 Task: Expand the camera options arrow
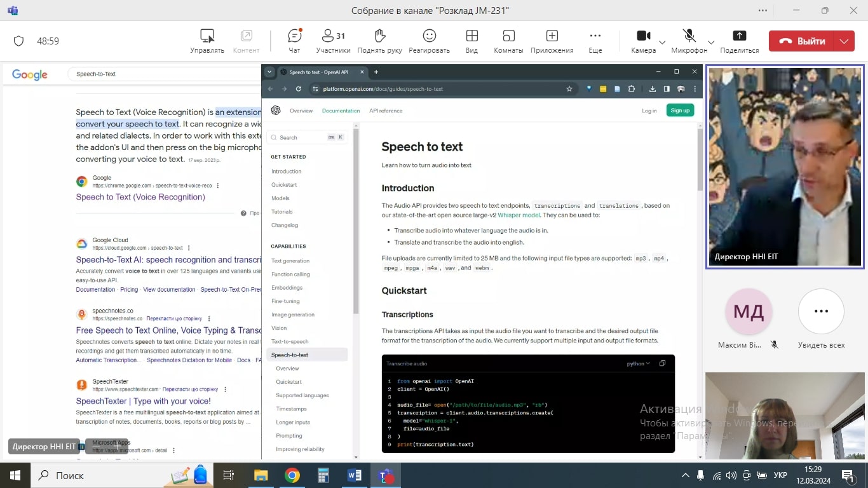(662, 42)
